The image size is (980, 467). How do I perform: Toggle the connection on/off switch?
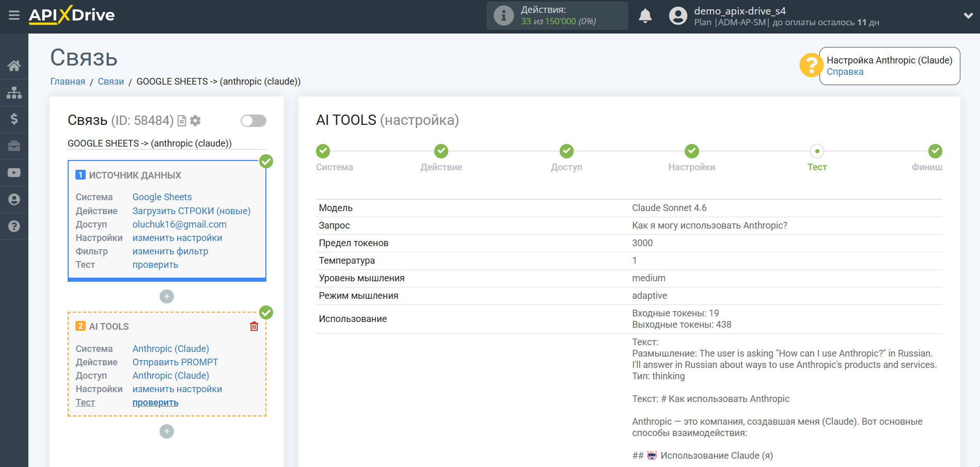click(x=253, y=121)
